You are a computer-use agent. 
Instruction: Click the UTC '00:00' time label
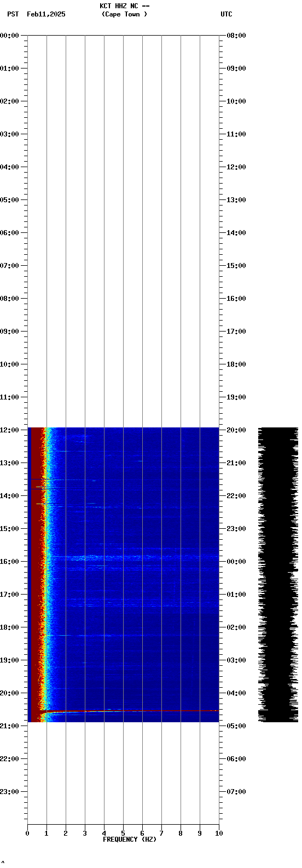coord(236,562)
